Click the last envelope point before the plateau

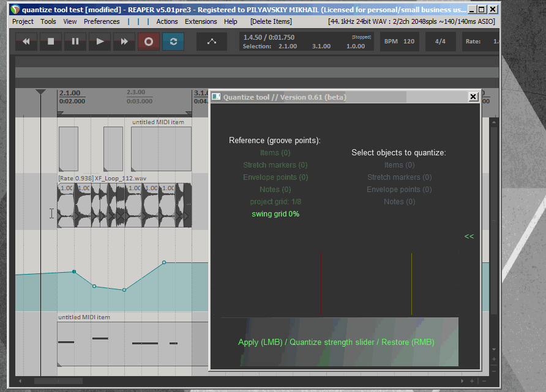164,262
